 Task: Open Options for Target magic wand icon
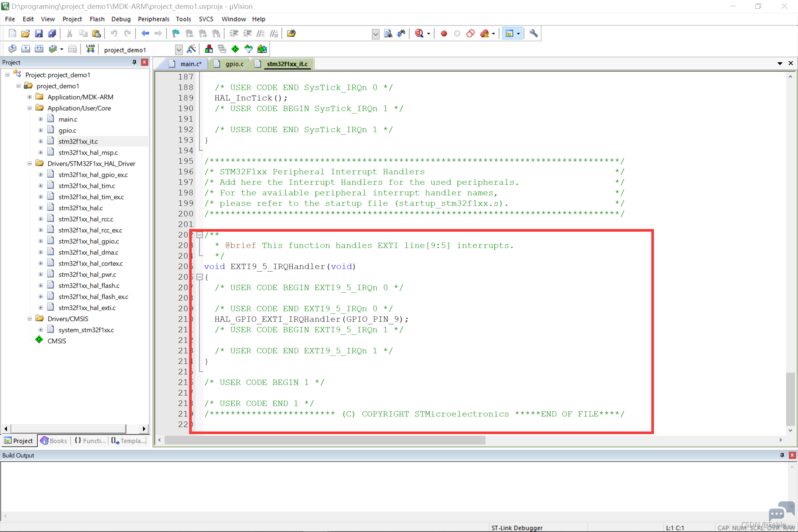[x=191, y=49]
